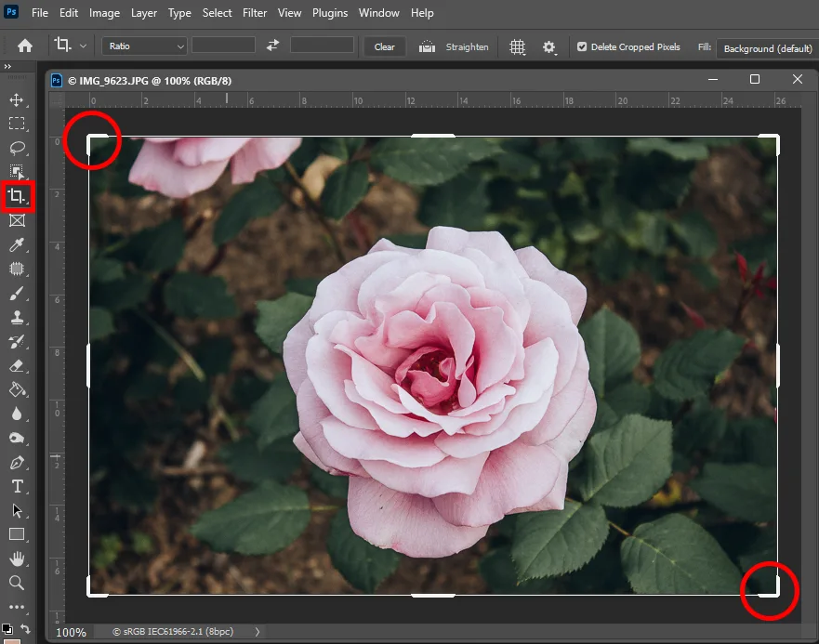Click the Straighten ruler icon

(x=427, y=46)
